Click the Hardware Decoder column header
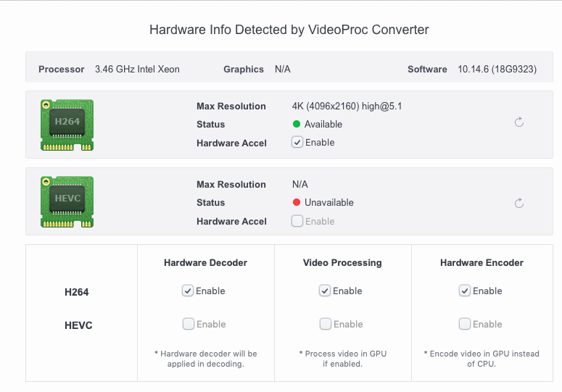The image size is (562, 392). pyautogui.click(x=206, y=263)
